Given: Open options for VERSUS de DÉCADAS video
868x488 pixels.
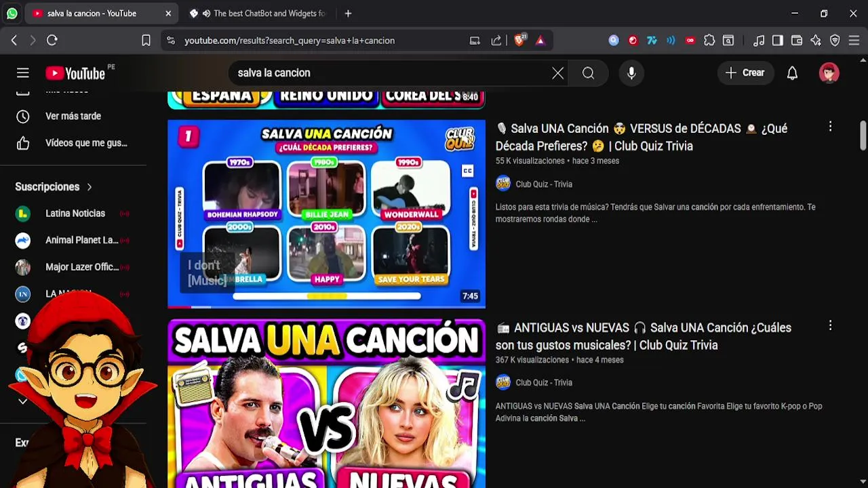Looking at the screenshot, I should pos(830,127).
